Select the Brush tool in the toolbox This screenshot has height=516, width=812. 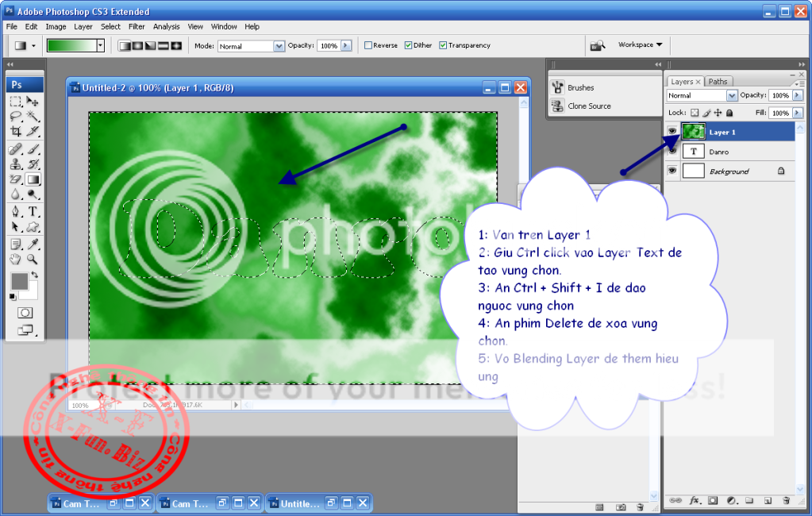pyautogui.click(x=33, y=150)
